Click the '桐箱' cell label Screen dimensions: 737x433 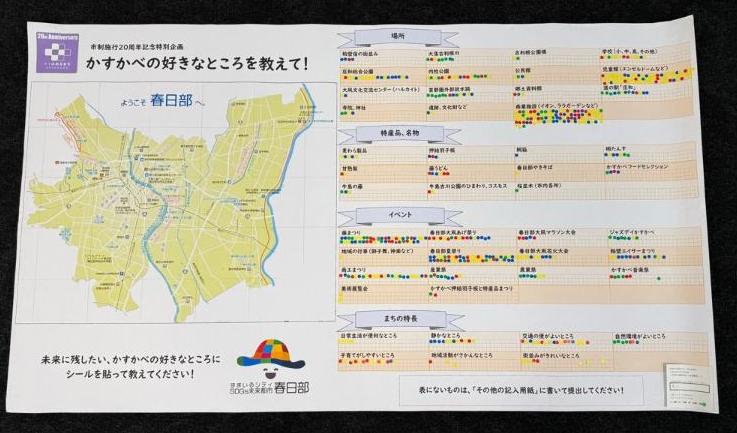tap(521, 150)
